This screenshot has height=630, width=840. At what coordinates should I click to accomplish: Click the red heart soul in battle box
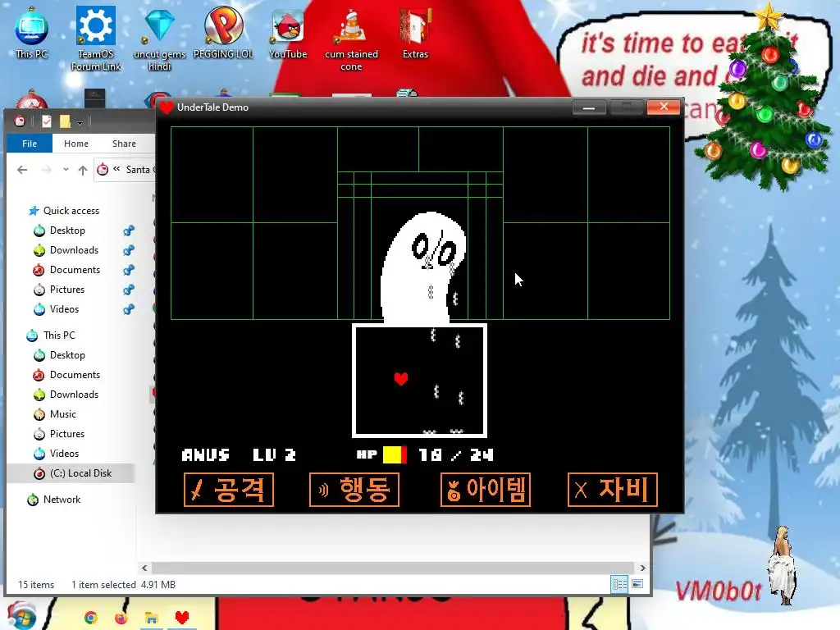pos(400,379)
